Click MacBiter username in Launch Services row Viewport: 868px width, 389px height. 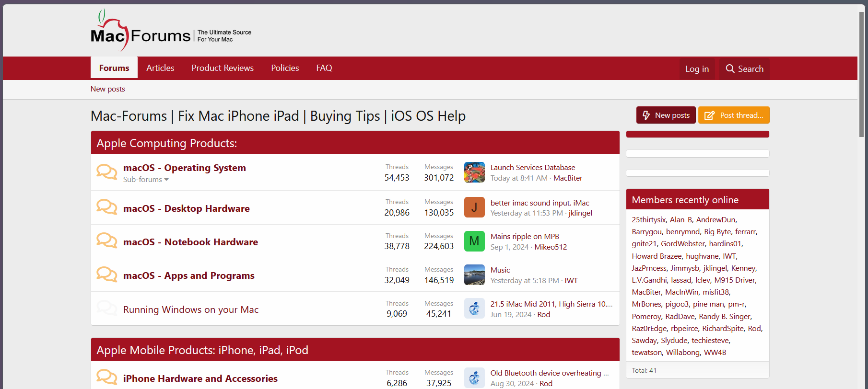pos(568,178)
